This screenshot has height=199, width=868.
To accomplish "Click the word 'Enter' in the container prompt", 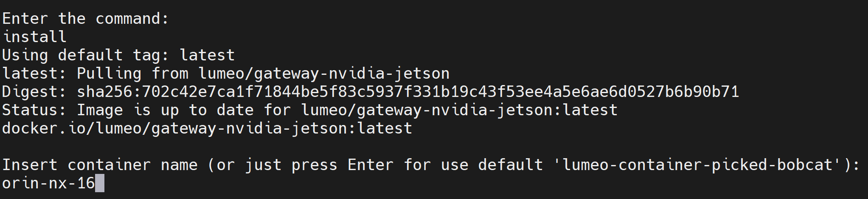I will 371,165.
